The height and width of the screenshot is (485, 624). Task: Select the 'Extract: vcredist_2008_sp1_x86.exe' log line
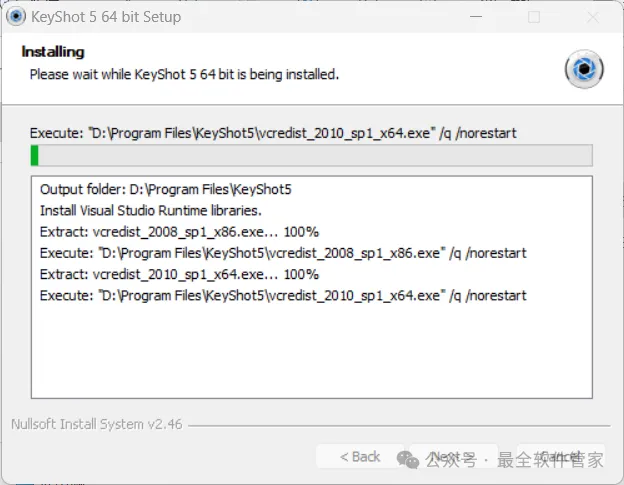179,232
